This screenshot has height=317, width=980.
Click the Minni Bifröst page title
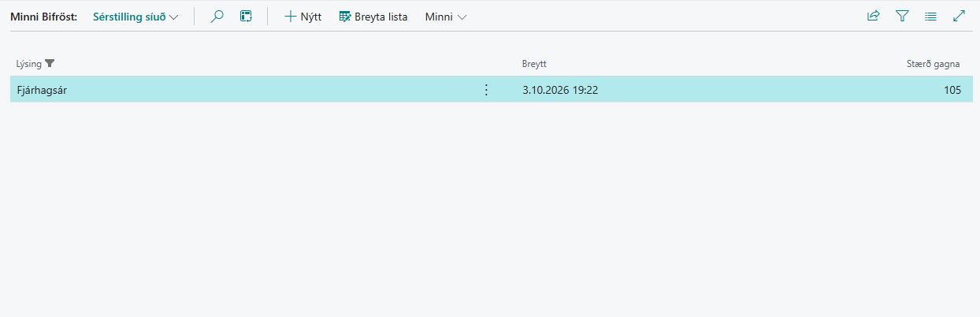click(x=43, y=17)
